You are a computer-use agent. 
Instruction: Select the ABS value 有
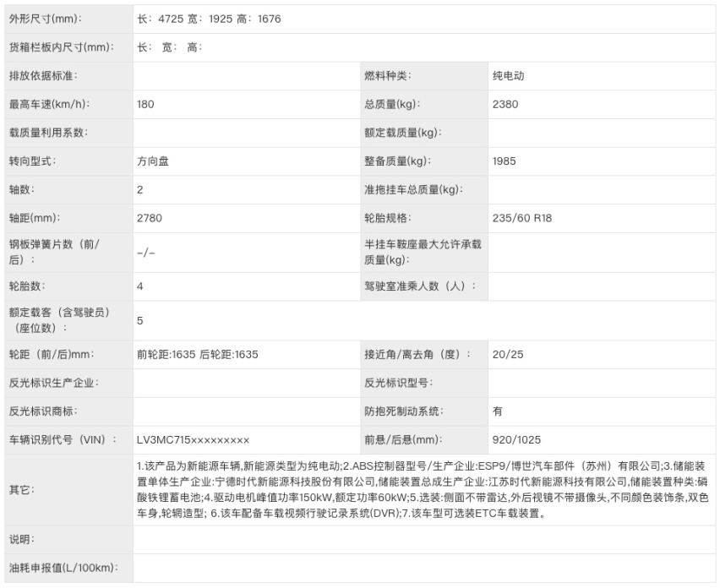498,411
